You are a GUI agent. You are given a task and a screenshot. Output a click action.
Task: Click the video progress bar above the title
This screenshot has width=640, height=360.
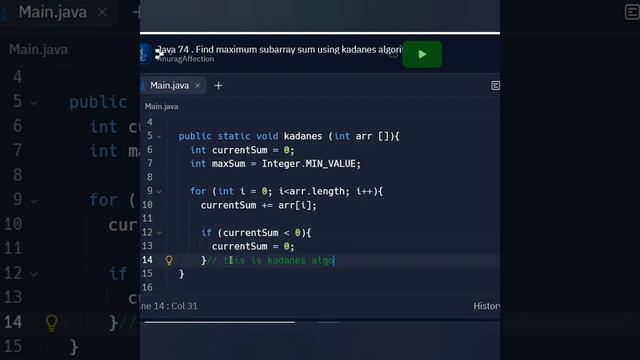(320, 33)
